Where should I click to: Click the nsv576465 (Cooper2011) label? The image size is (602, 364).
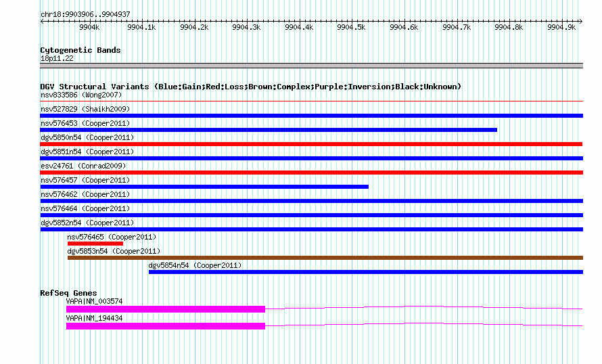(112, 237)
